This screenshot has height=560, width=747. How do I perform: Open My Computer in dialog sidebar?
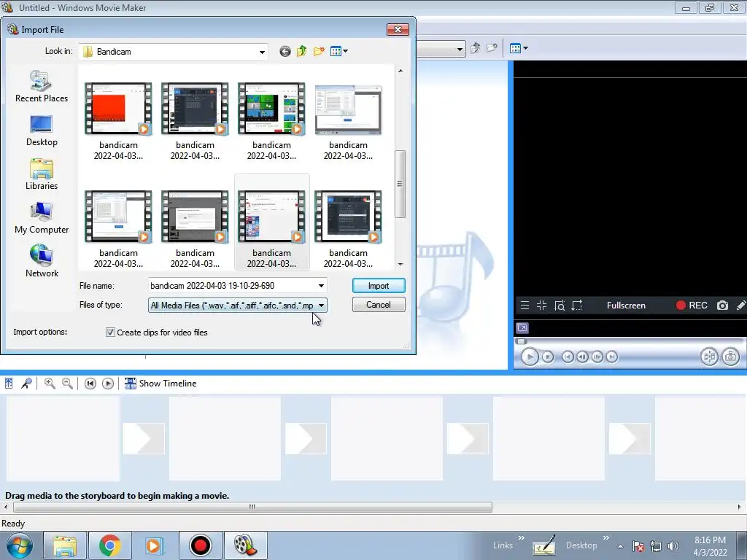coord(42,218)
